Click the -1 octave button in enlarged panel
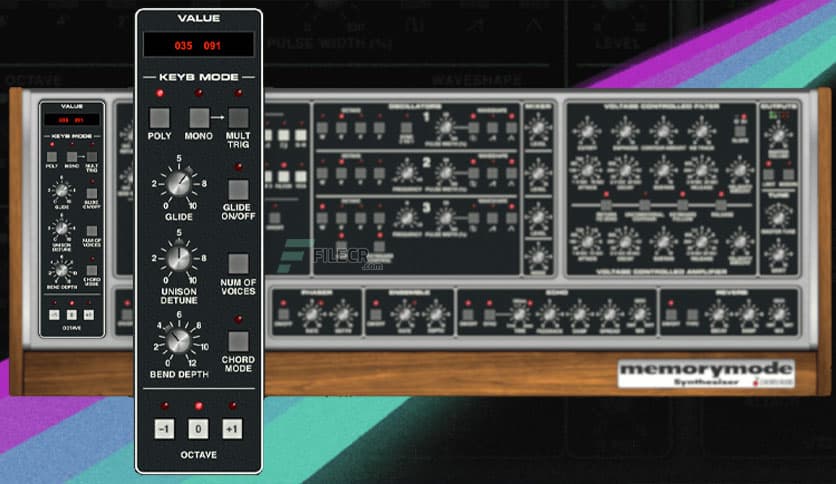 point(164,429)
